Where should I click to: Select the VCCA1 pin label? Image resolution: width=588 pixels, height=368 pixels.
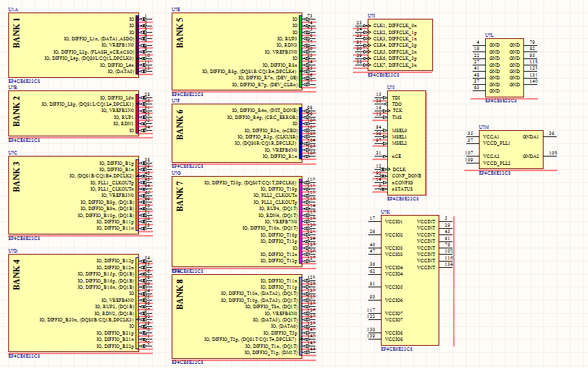point(490,136)
